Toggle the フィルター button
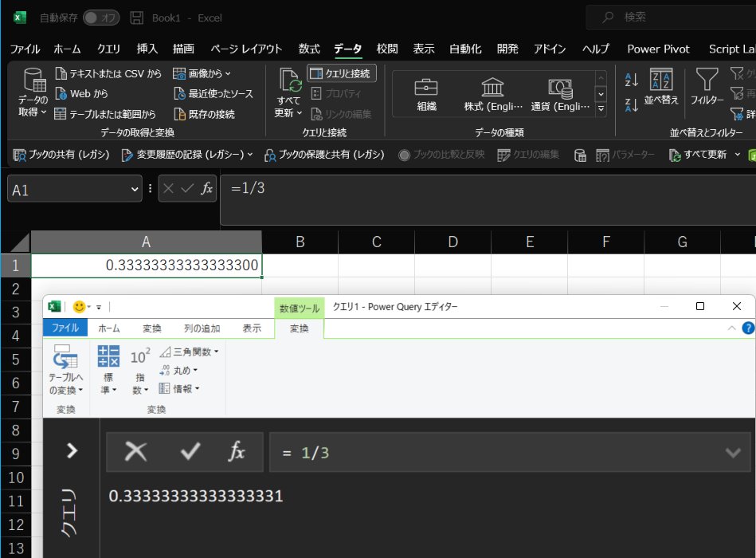The image size is (756, 558). pos(707,87)
